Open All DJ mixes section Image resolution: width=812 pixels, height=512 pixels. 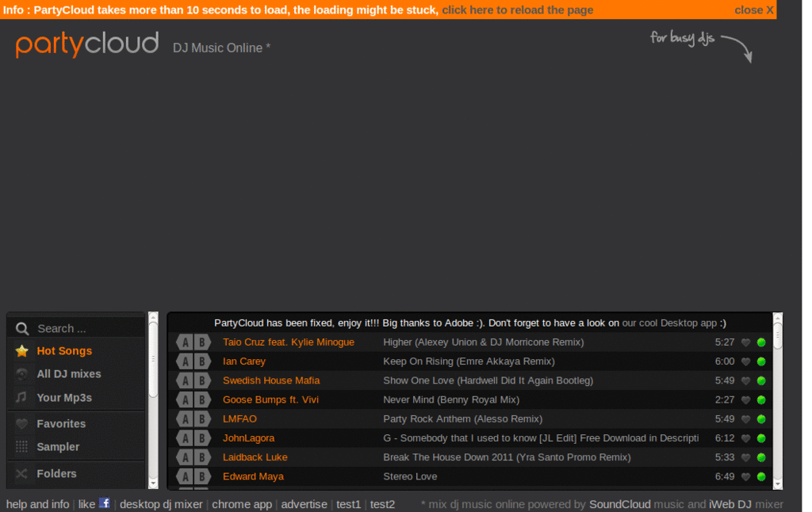coord(69,374)
